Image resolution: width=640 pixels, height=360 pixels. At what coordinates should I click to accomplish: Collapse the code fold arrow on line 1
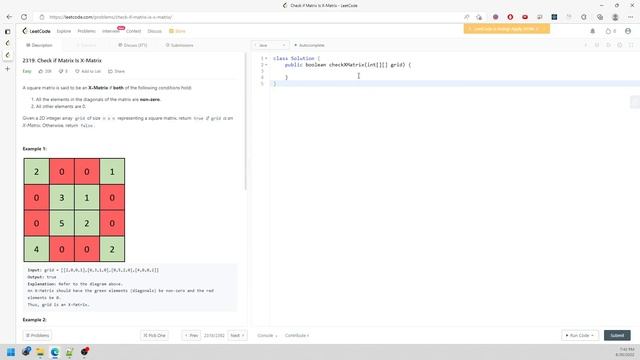click(266, 58)
